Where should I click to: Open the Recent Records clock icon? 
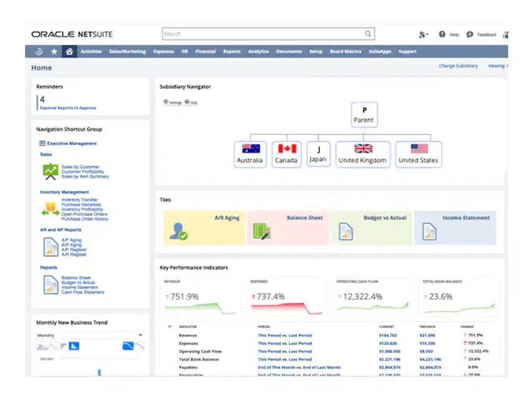(39, 51)
